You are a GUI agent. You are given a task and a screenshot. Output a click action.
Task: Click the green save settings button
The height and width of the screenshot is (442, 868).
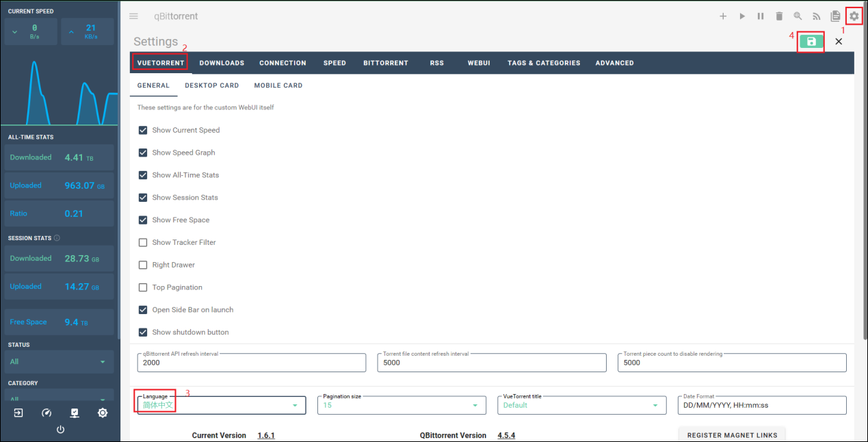click(811, 42)
